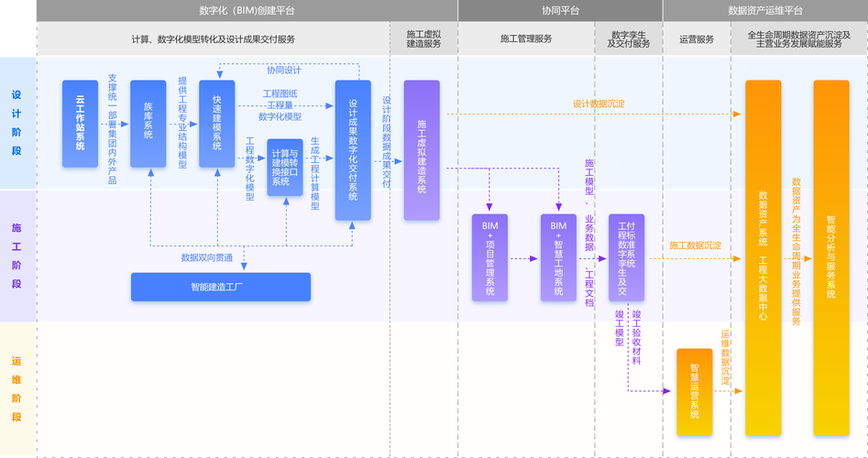Select the 施工阶段 row label
This screenshot has width=868, height=458.
coord(16,256)
